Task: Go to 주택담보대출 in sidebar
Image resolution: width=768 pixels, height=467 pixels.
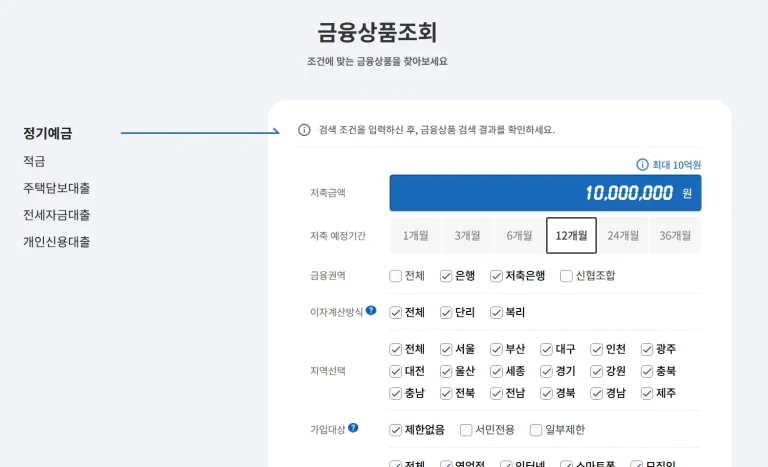Action: coord(57,188)
